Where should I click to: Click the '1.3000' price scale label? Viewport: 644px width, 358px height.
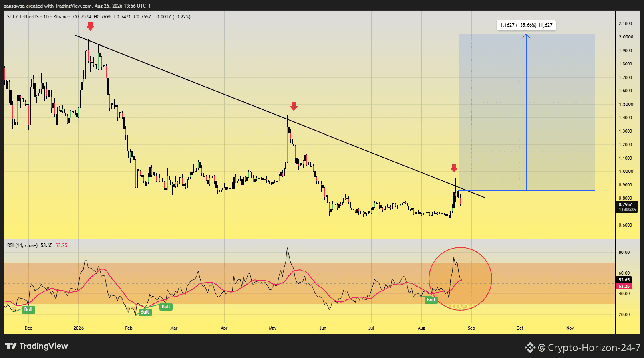coord(625,131)
